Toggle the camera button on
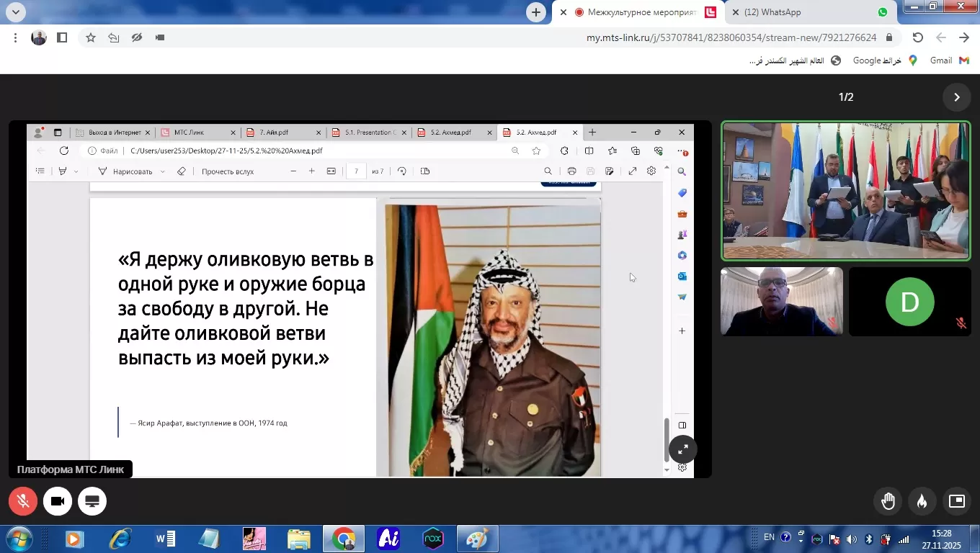The image size is (980, 553). coord(58,501)
